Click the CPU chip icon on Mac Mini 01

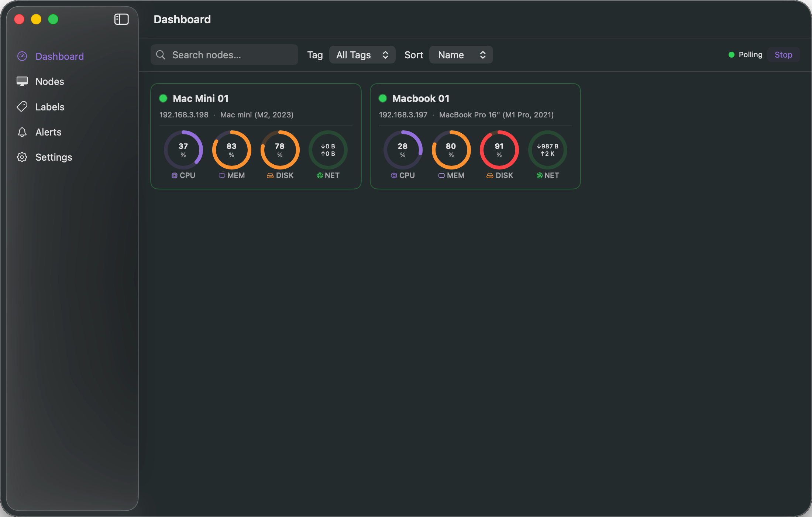(174, 175)
